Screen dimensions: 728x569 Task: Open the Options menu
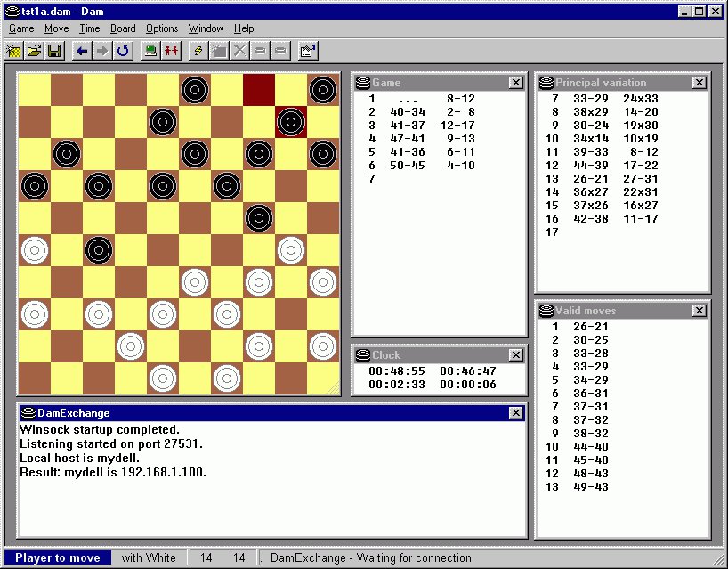162,28
